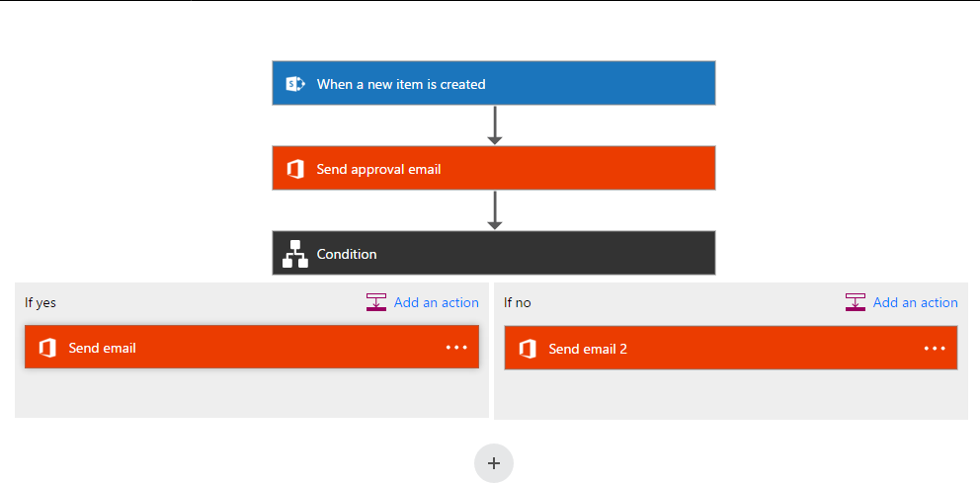980x484 pixels.
Task: Open the ellipsis menu on Send email
Action: (456, 348)
